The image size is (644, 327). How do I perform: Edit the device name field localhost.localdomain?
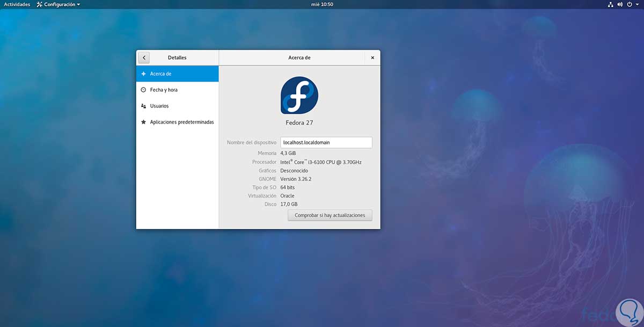click(x=326, y=142)
